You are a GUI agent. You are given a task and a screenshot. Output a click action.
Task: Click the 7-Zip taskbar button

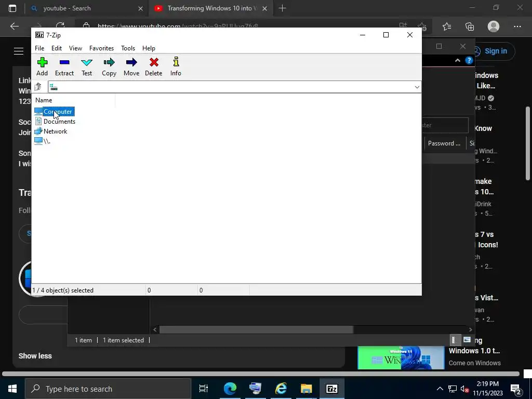click(x=331, y=389)
